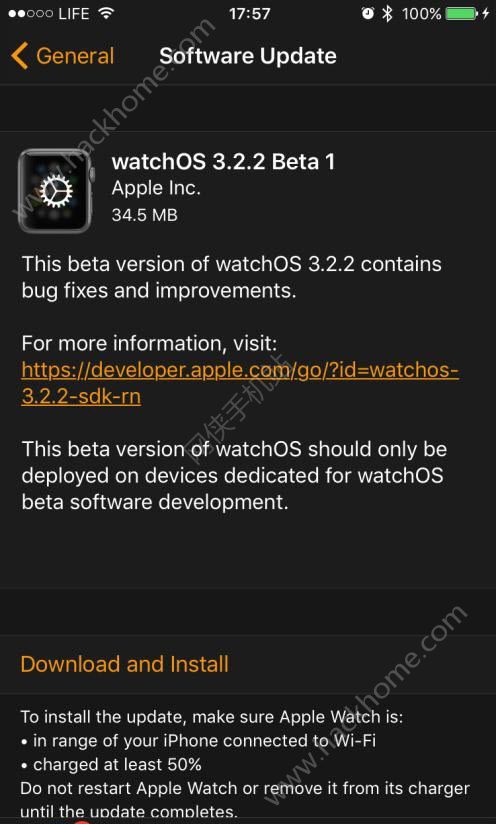Tap the 100% battery percentage text
Image resolution: width=496 pixels, height=824 pixels.
click(x=421, y=14)
